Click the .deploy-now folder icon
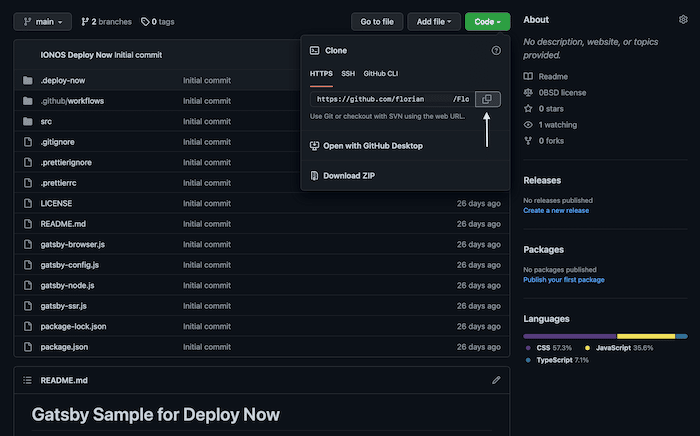Image resolution: width=700 pixels, height=436 pixels. (28, 80)
